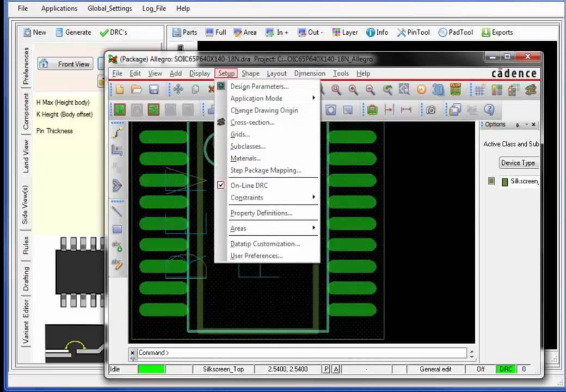The image size is (566, 392).
Task: Click the PinTool button
Action: click(x=414, y=32)
